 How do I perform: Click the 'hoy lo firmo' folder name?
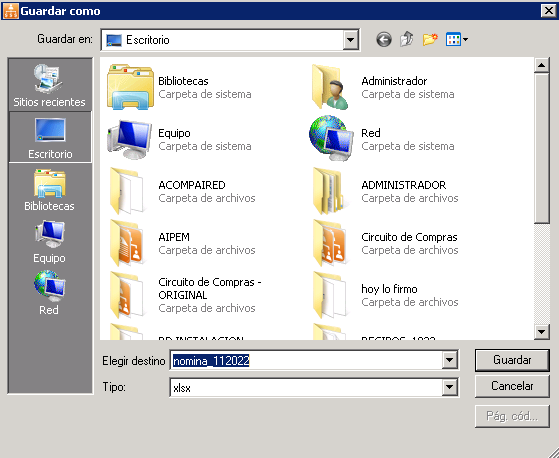(x=389, y=289)
